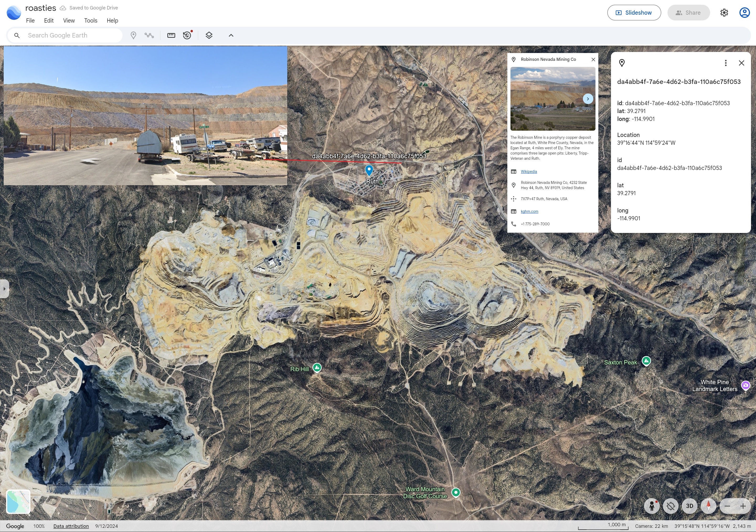The width and height of the screenshot is (756, 532).
Task: Click the long value -114.9901 field
Action: [629, 218]
